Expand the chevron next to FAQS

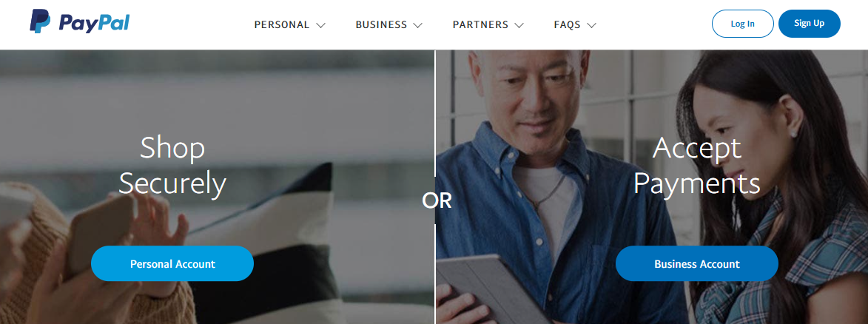tap(592, 25)
